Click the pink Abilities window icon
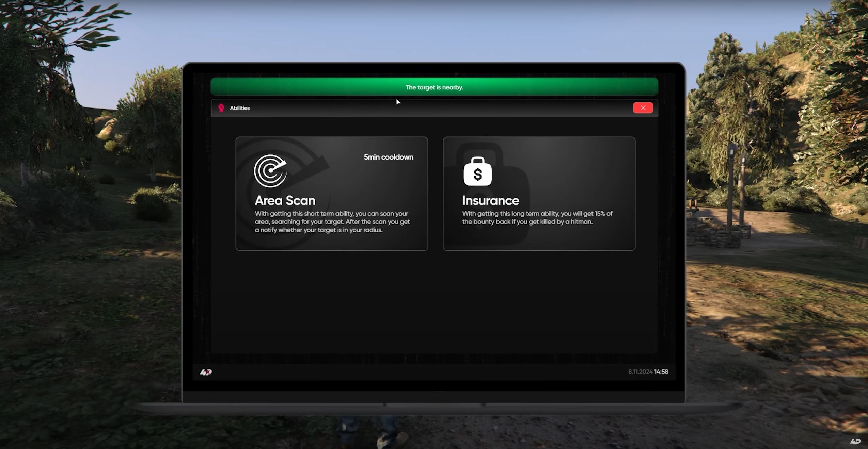The height and width of the screenshot is (449, 868). [x=221, y=108]
